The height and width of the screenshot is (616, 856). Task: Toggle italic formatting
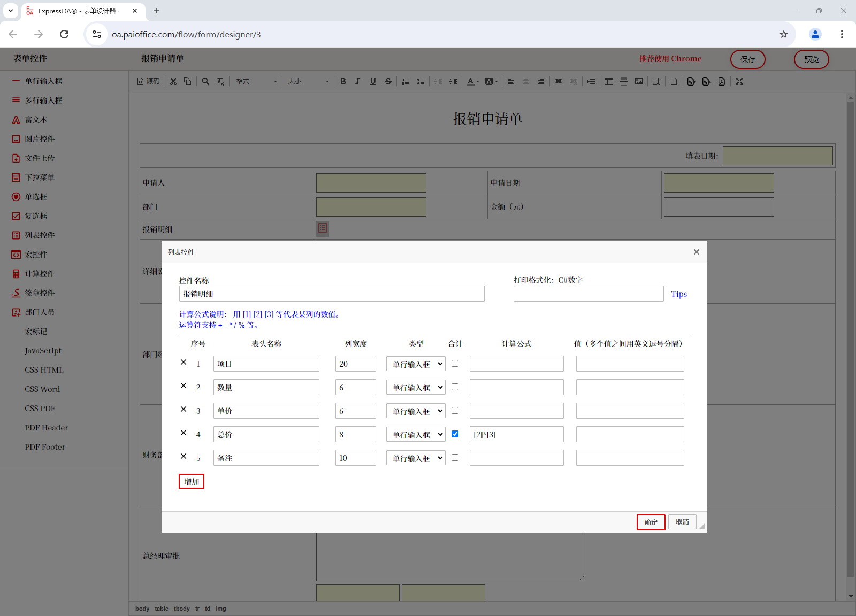tap(357, 81)
